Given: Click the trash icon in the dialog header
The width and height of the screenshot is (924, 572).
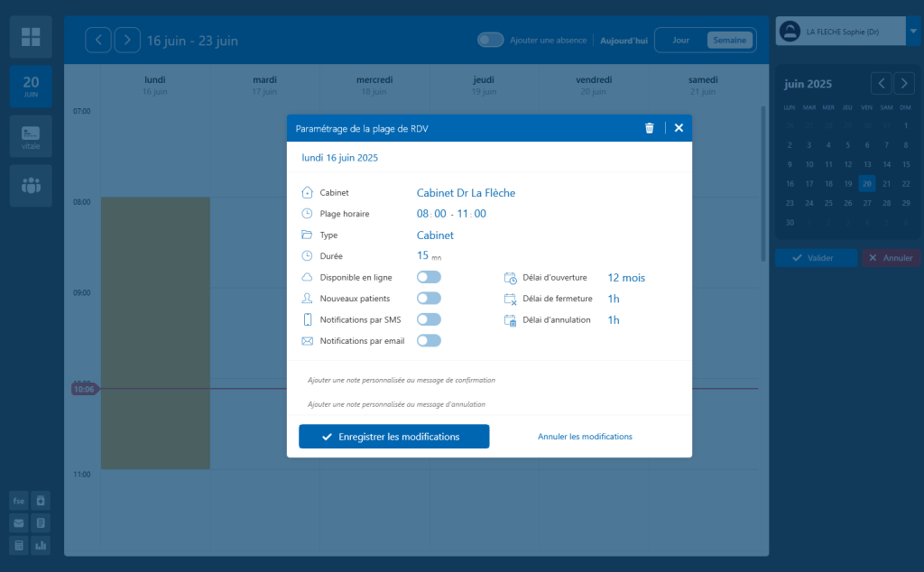Looking at the screenshot, I should pyautogui.click(x=649, y=128).
